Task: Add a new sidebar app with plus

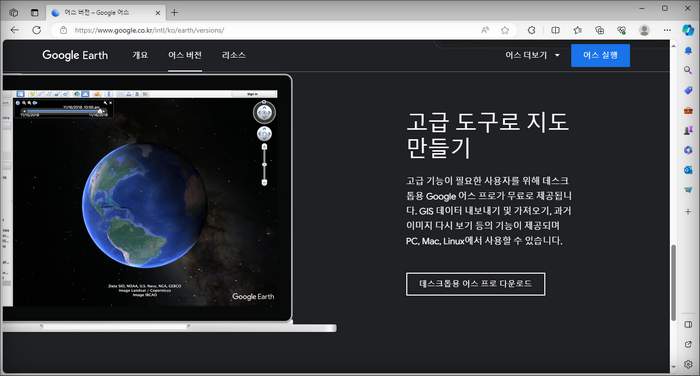Action: [688, 212]
